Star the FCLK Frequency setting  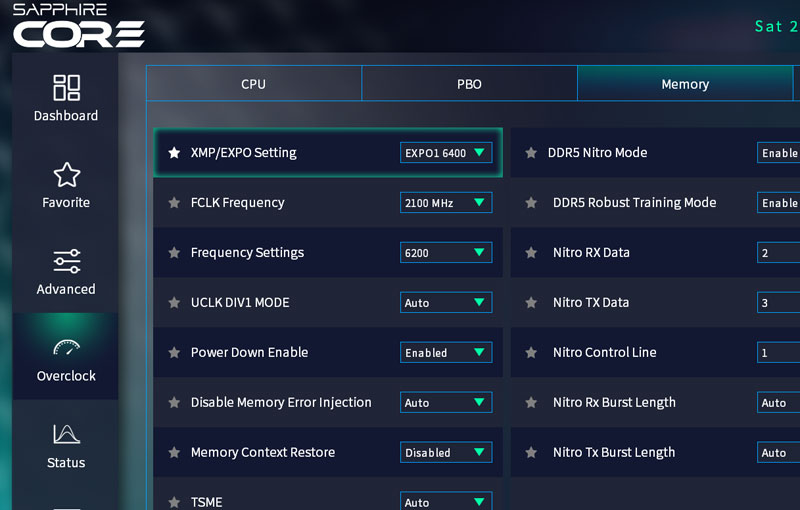tap(174, 203)
